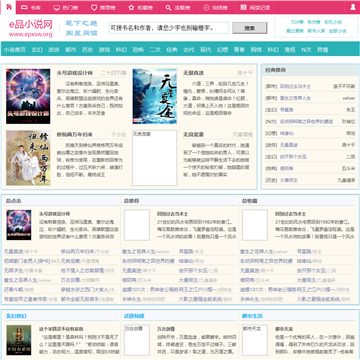Image resolution: width=360 pixels, height=360 pixels.
Task: Select the 恐怖 category in the teal bar
Action: (138, 50)
